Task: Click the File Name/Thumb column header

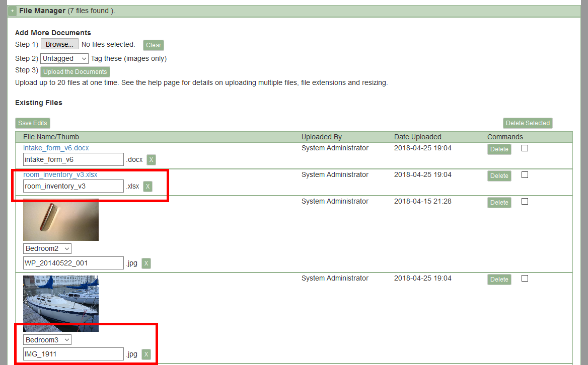Action: pyautogui.click(x=51, y=137)
